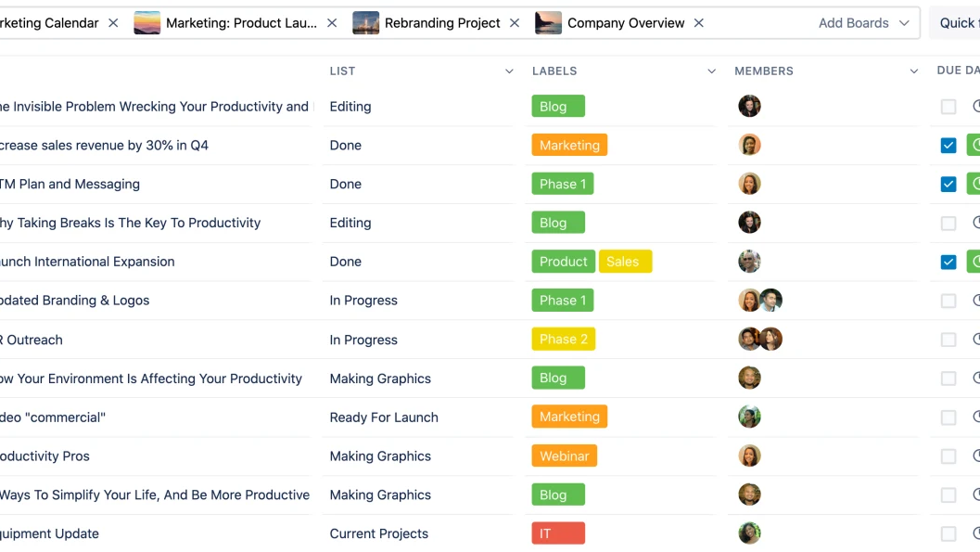The image size is (980, 552).
Task: Close the Marketing: Product Launch board chip
Action: pyautogui.click(x=332, y=23)
